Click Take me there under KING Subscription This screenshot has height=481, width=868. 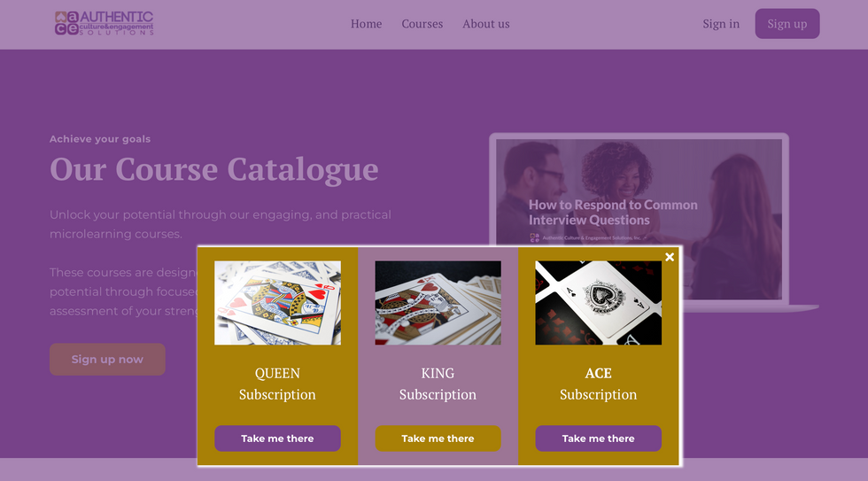(438, 438)
